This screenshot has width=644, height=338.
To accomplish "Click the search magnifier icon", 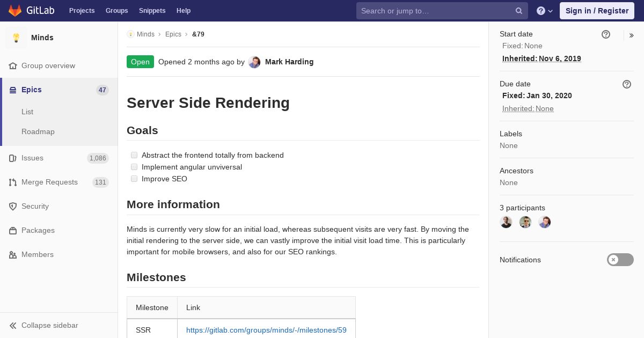I will pos(519,11).
